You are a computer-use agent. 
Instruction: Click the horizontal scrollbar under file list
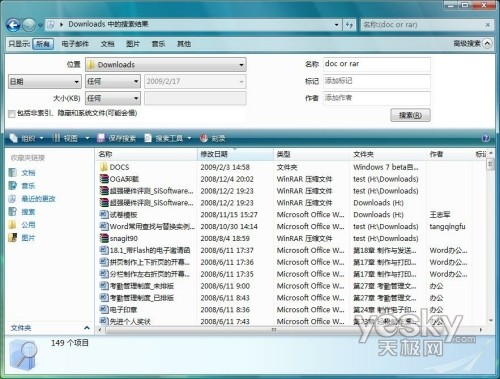tap(290, 330)
